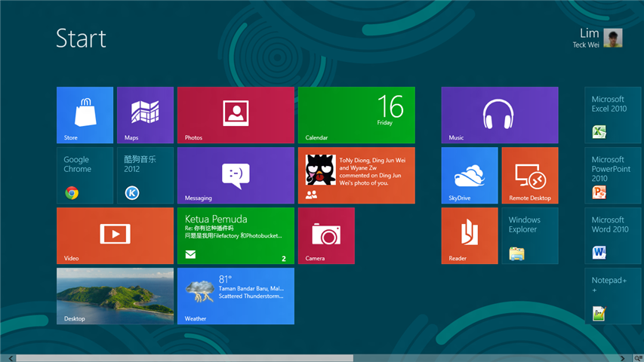Screen dimensions: 644x362
Task: Play the Video tile
Action: (115, 235)
